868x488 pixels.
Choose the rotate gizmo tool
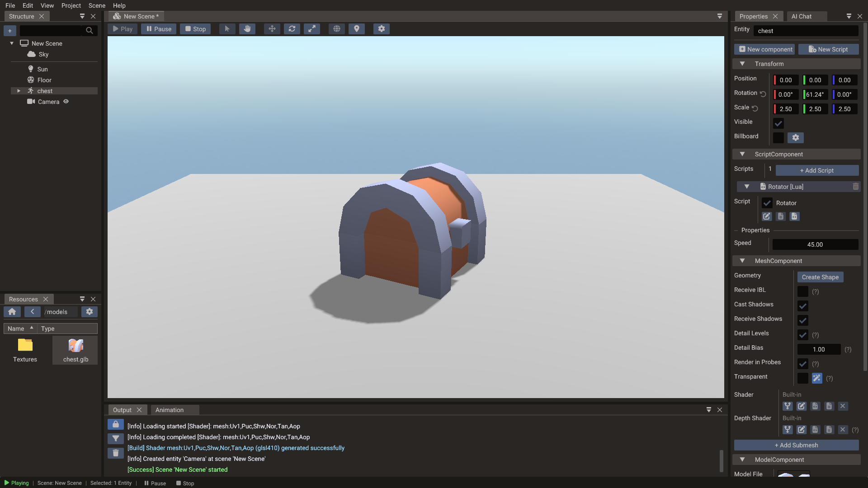[292, 29]
